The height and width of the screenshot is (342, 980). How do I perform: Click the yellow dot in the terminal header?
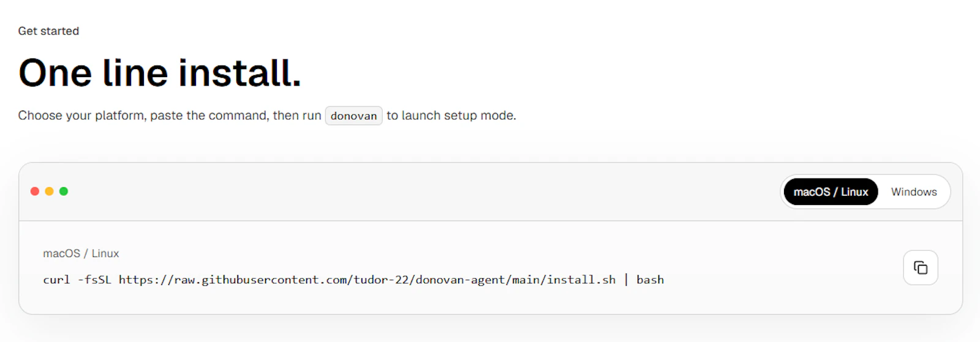coord(49,191)
